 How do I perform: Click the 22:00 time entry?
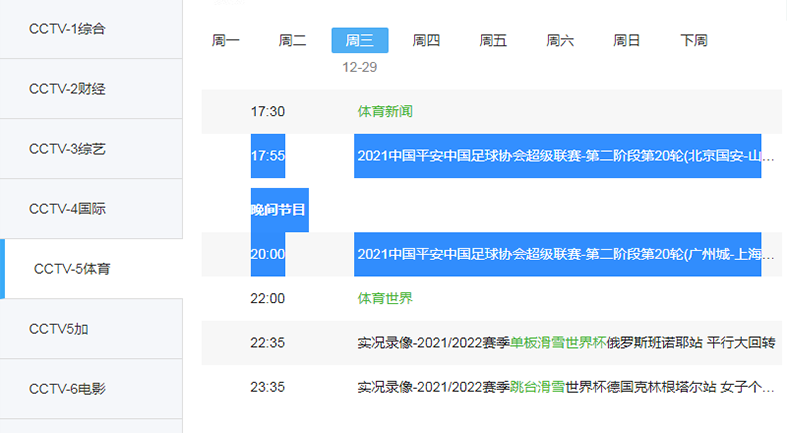[x=268, y=299]
